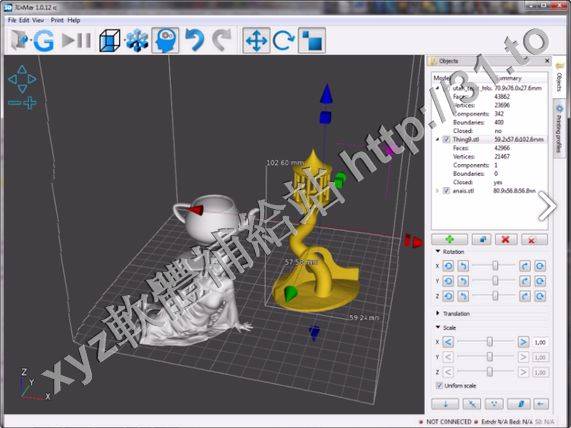Click the Faces value 42966
571x428 pixels.
(502, 148)
